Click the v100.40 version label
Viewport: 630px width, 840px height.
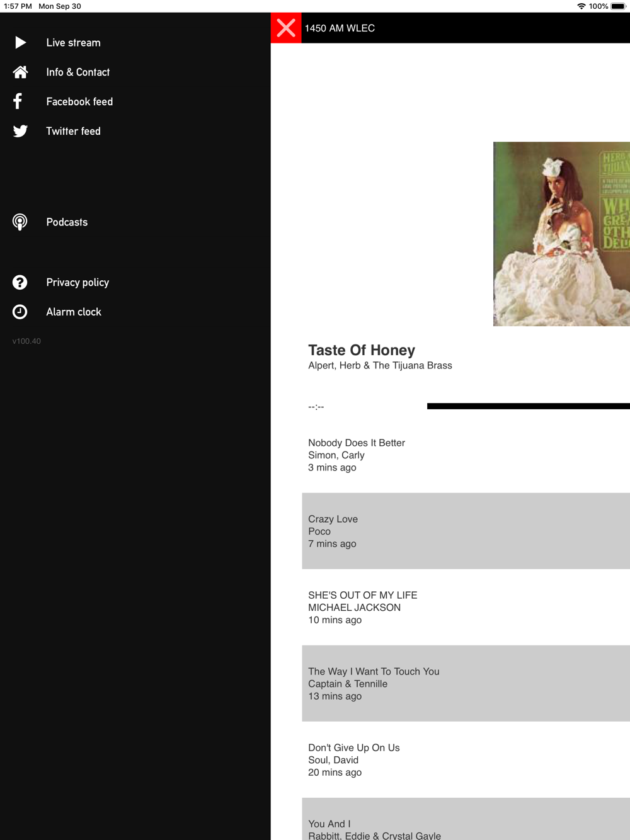pos(26,341)
